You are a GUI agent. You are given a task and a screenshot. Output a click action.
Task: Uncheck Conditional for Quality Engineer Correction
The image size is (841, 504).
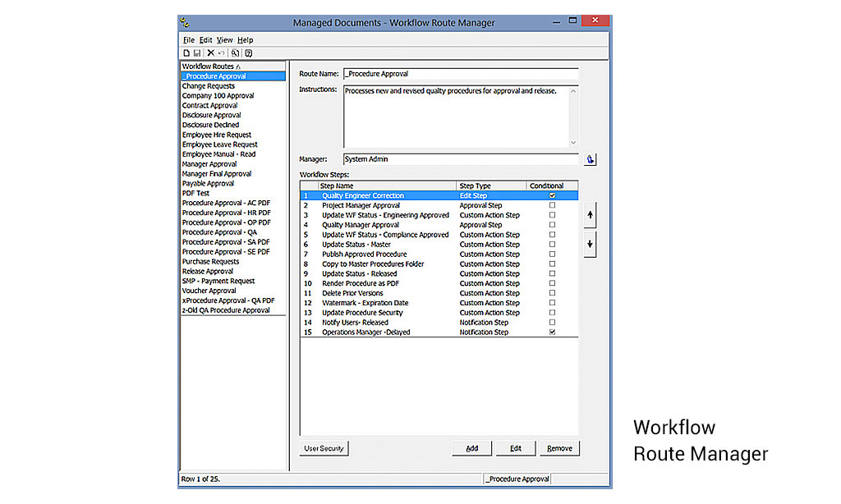coord(552,195)
